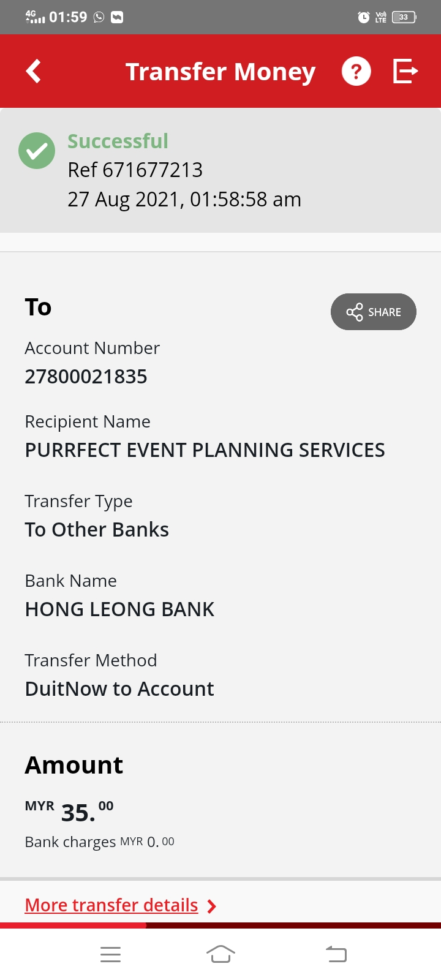
Task: Tap the reference number Ref 671677213
Action: [135, 170]
